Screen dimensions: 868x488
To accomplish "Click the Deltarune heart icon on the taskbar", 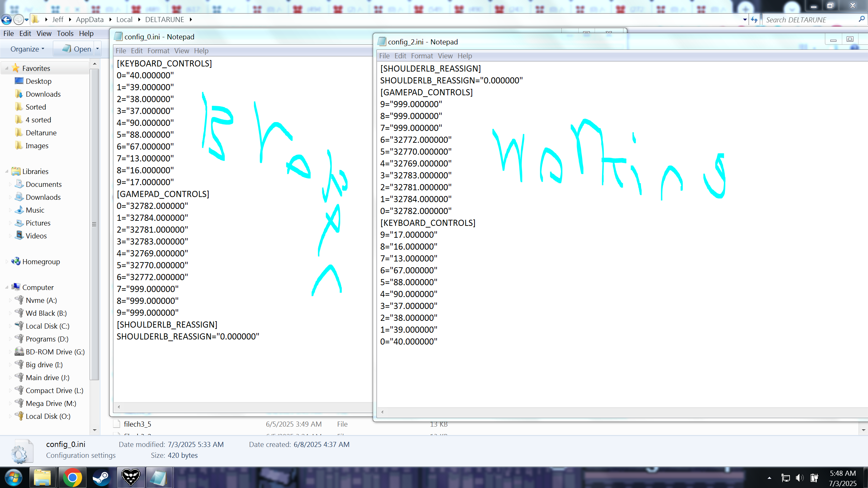I will tap(131, 477).
